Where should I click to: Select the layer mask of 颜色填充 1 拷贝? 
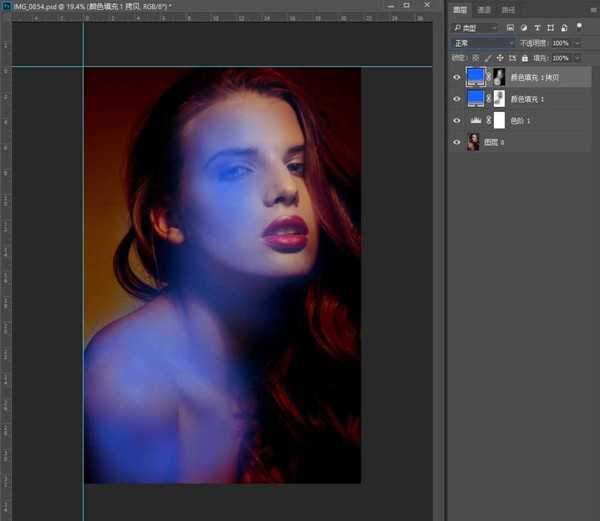pyautogui.click(x=499, y=77)
